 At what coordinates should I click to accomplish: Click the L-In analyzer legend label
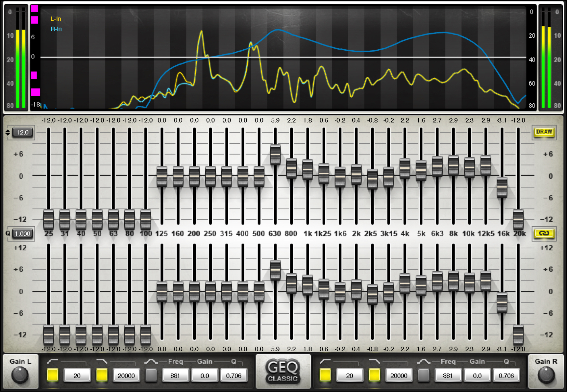coord(56,19)
